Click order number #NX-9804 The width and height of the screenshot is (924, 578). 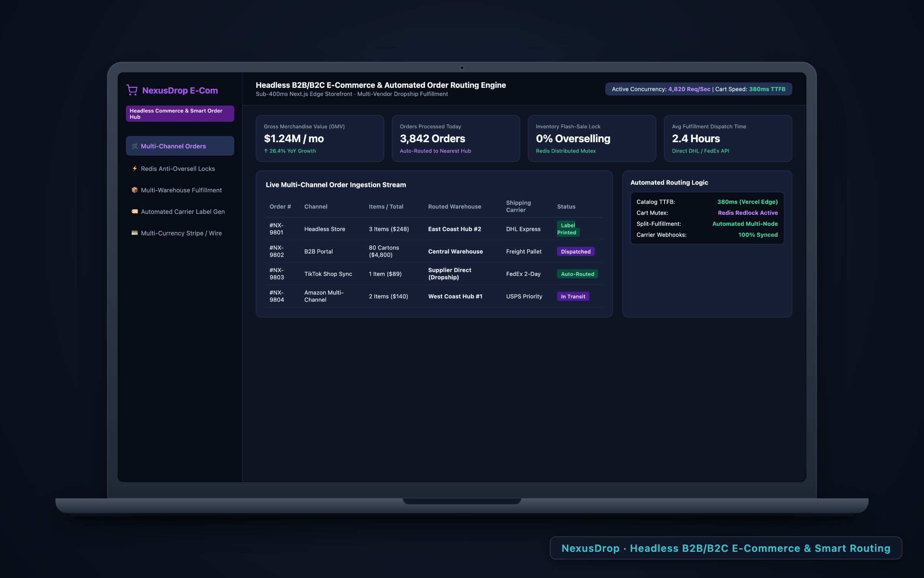point(276,296)
